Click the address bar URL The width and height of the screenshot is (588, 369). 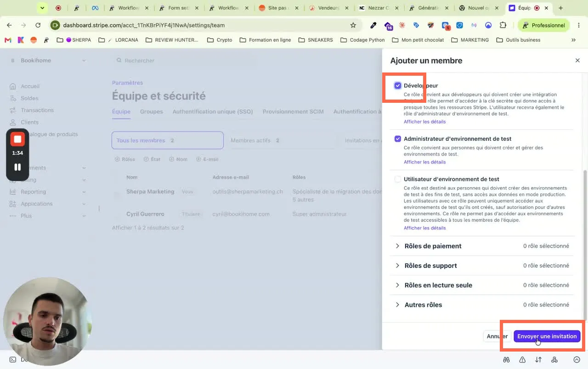144,25
